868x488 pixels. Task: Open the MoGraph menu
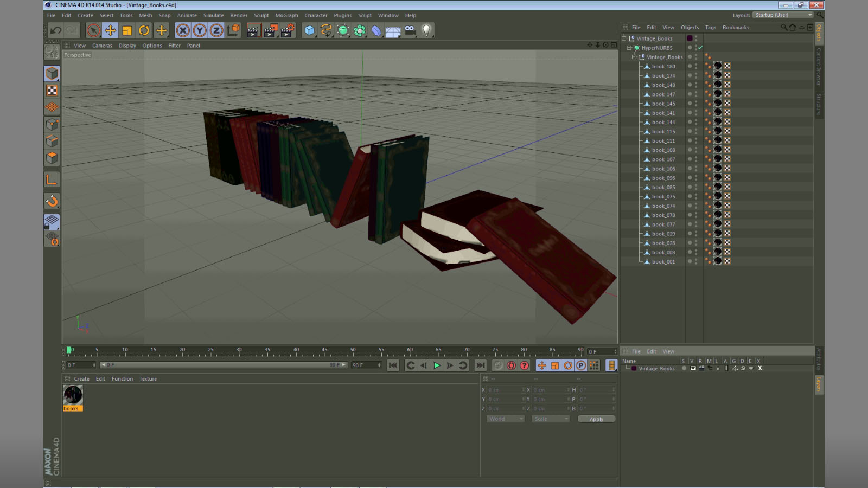tap(286, 15)
